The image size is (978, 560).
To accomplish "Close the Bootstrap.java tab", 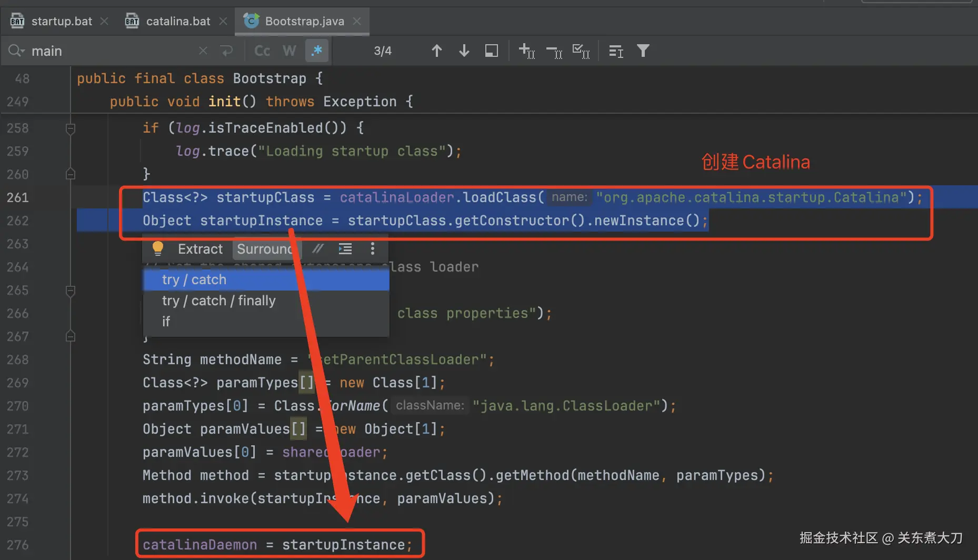I will pyautogui.click(x=357, y=21).
